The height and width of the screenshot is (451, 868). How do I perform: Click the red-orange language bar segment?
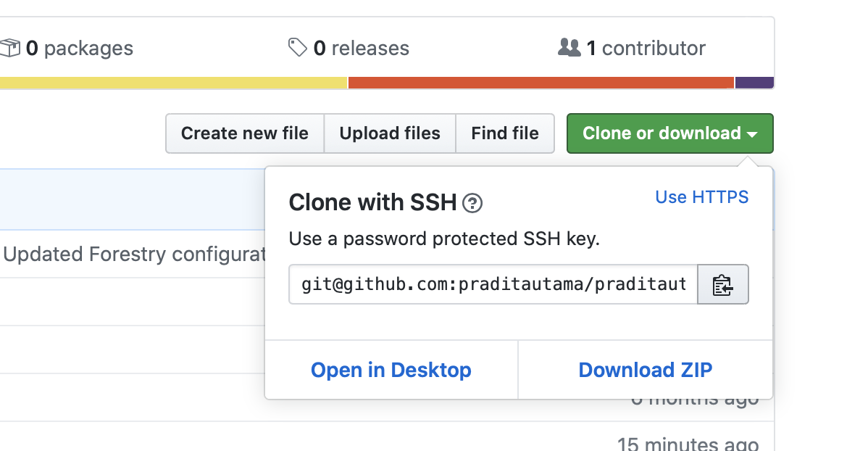tap(541, 83)
